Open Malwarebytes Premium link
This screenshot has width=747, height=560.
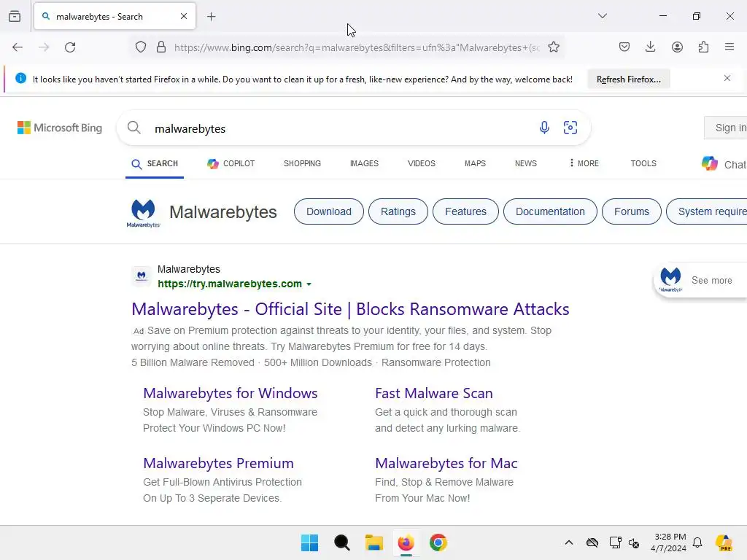218,463
